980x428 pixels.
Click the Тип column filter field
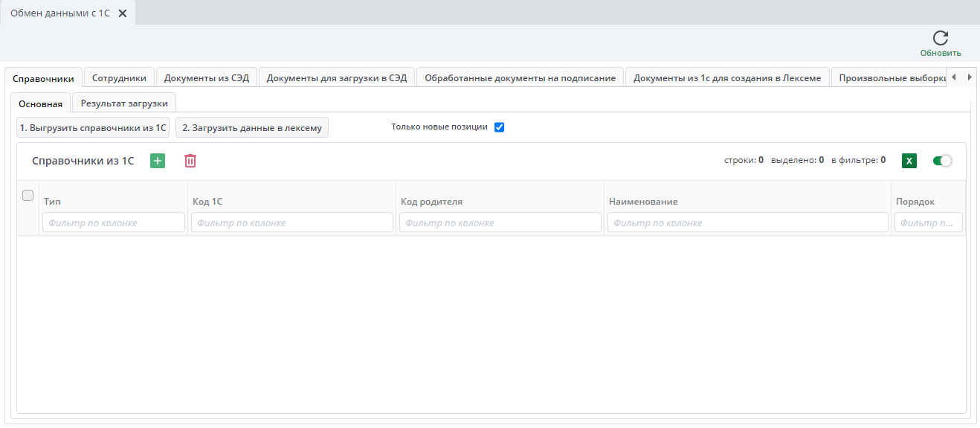point(114,223)
